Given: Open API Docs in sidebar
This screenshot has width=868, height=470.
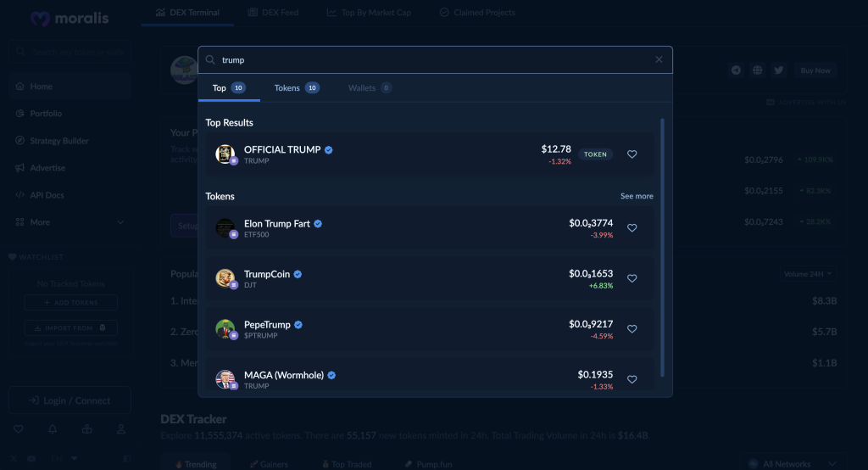Looking at the screenshot, I should [x=70, y=195].
